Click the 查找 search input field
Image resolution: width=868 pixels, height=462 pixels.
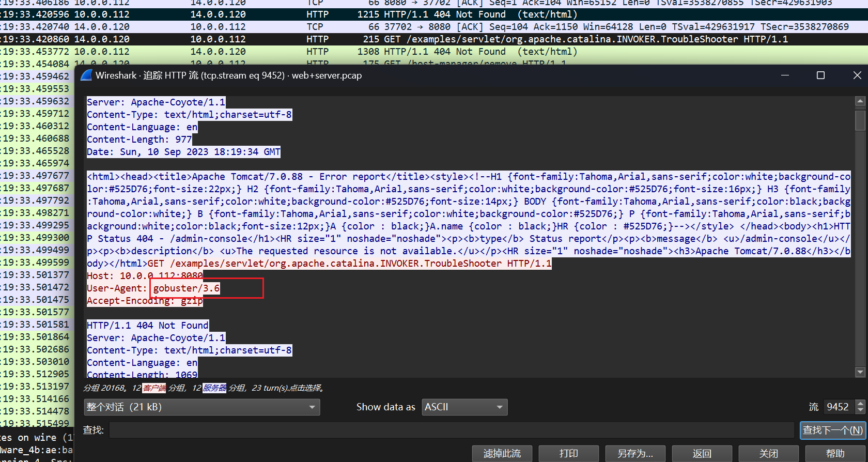tap(452, 430)
